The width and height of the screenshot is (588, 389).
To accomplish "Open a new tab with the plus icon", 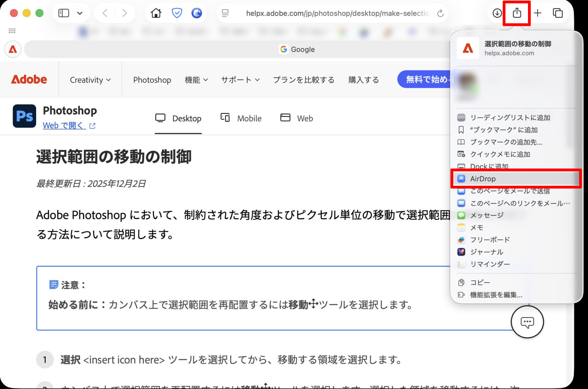I will click(538, 13).
